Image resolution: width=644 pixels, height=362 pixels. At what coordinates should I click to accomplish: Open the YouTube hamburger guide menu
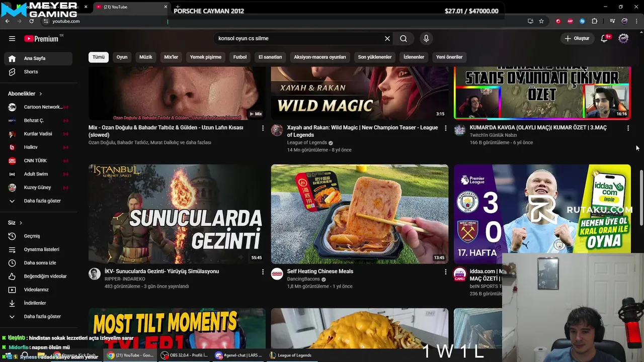[x=12, y=38]
